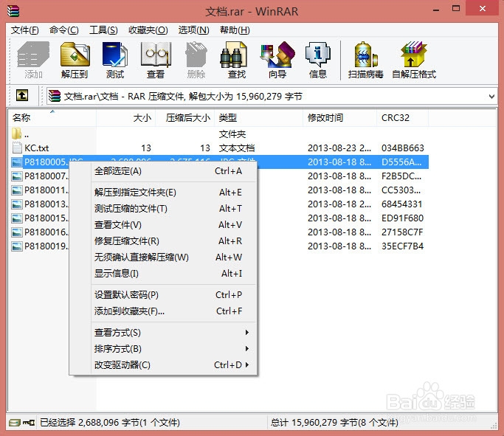Click CRC value 27158C7F
The image size is (504, 436).
click(x=402, y=232)
